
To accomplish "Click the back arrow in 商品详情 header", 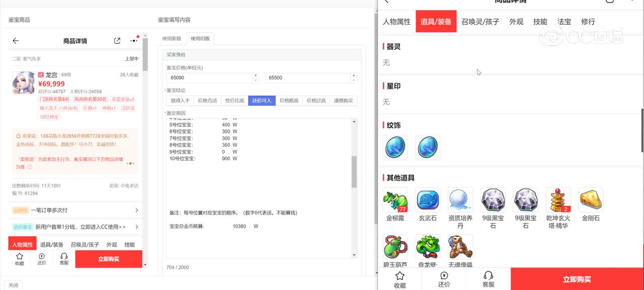I will pos(16,41).
